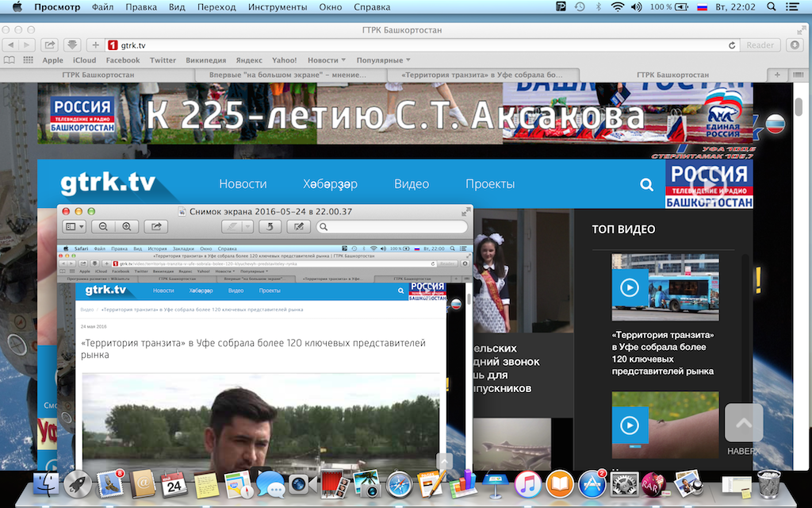Image resolution: width=812 pixels, height=508 pixels.
Task: Select the zoom in tool in Preview toolbar
Action: [x=126, y=225]
